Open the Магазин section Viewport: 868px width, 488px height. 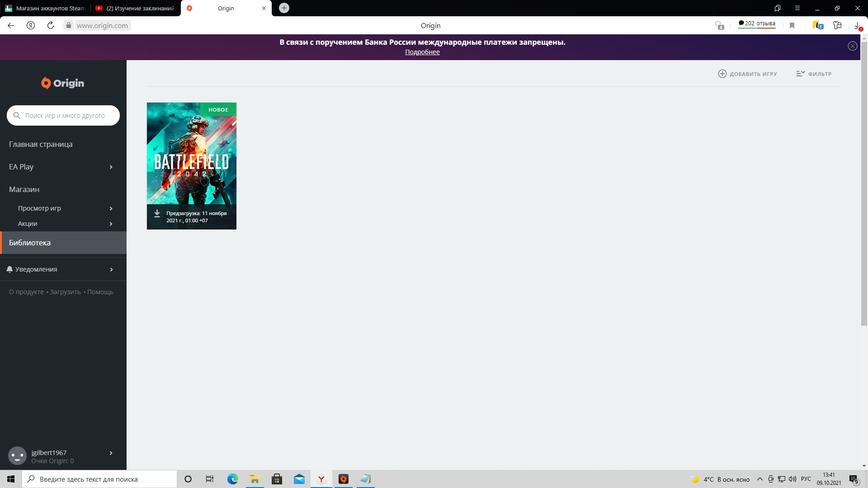(24, 189)
